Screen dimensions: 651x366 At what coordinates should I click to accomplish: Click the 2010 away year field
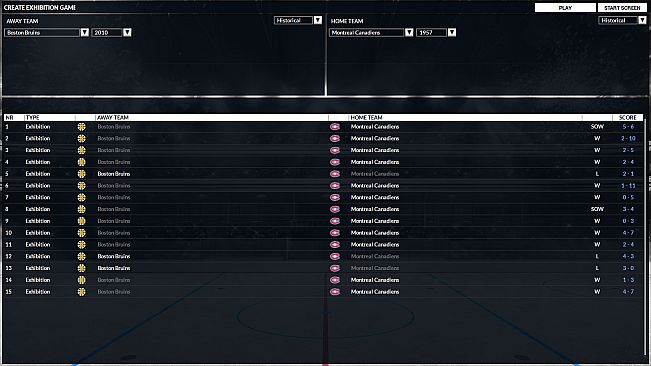[107, 32]
